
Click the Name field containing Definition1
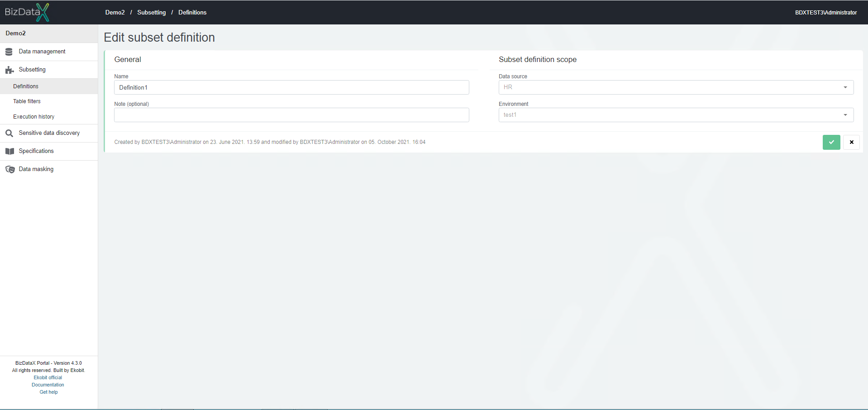(291, 87)
